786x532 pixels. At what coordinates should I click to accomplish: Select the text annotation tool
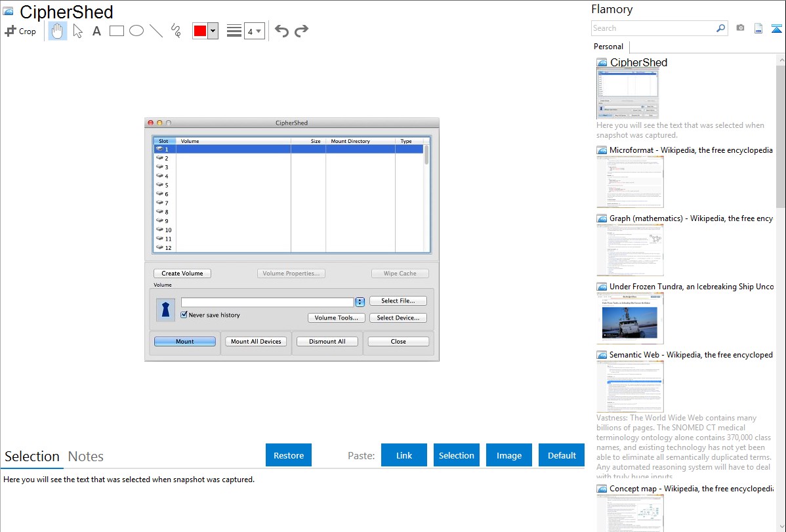click(x=96, y=31)
